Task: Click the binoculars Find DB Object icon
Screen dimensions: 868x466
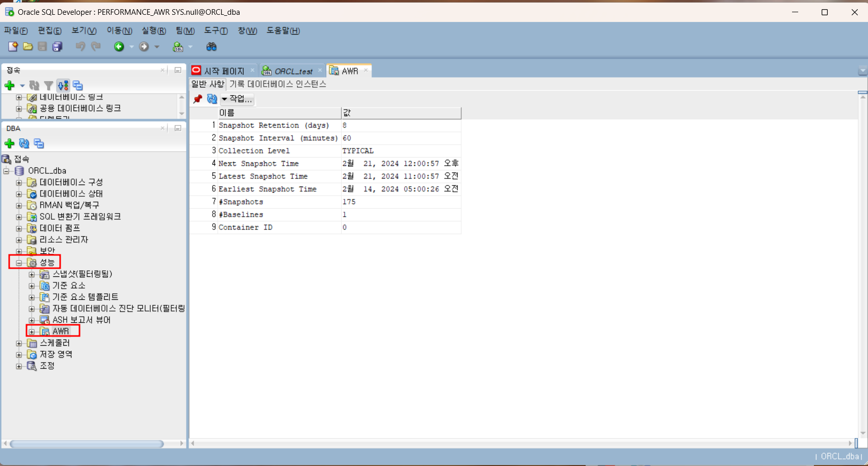Action: tap(211, 46)
